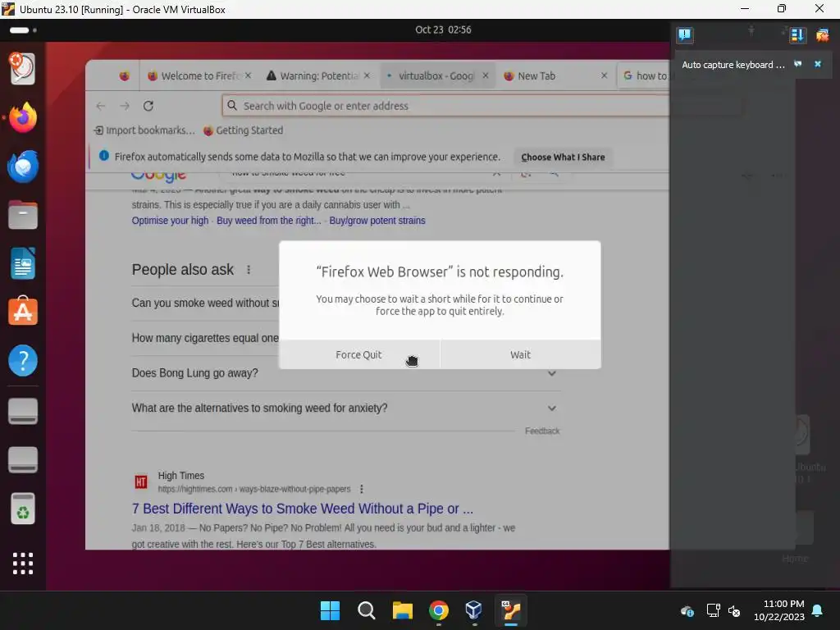The width and height of the screenshot is (840, 630).
Task: Open the disk usage analyzer dock icon
Action: click(x=23, y=69)
